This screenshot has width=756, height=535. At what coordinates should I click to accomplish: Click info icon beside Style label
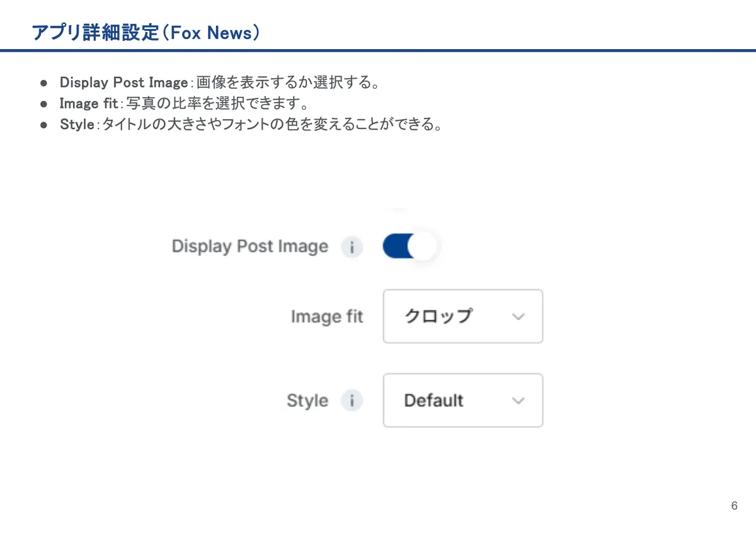(352, 401)
